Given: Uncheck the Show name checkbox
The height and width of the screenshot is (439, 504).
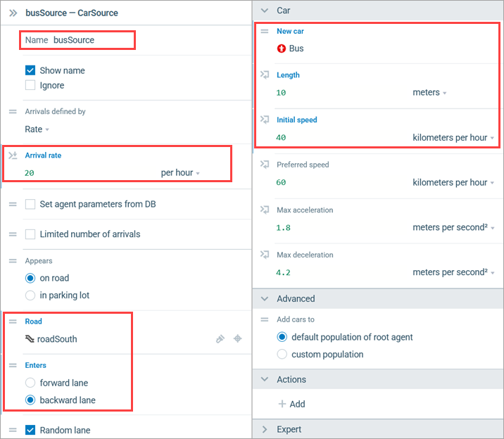Looking at the screenshot, I should [30, 70].
